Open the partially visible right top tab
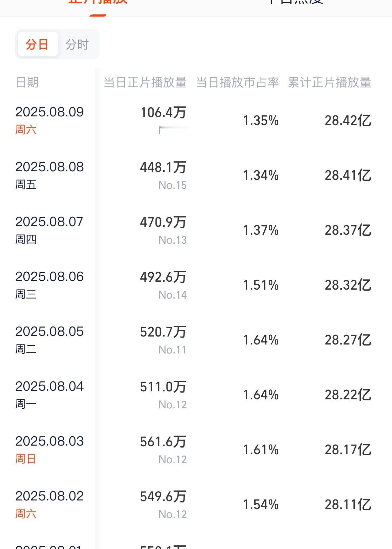The height and width of the screenshot is (549, 392). [295, 2]
